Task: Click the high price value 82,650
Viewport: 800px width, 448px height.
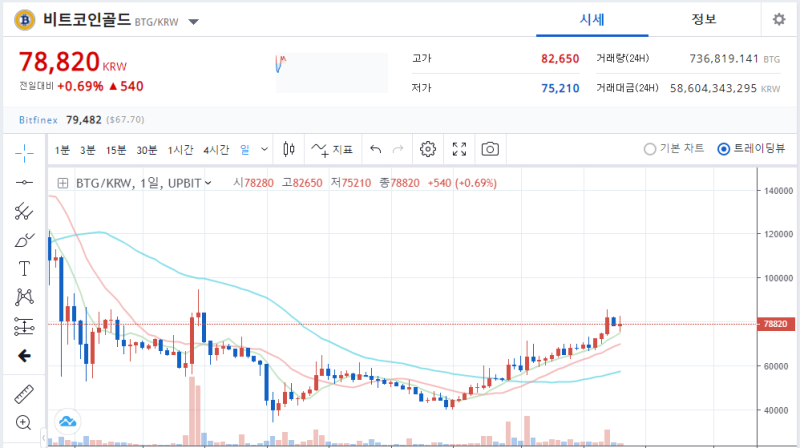Action: coord(560,59)
